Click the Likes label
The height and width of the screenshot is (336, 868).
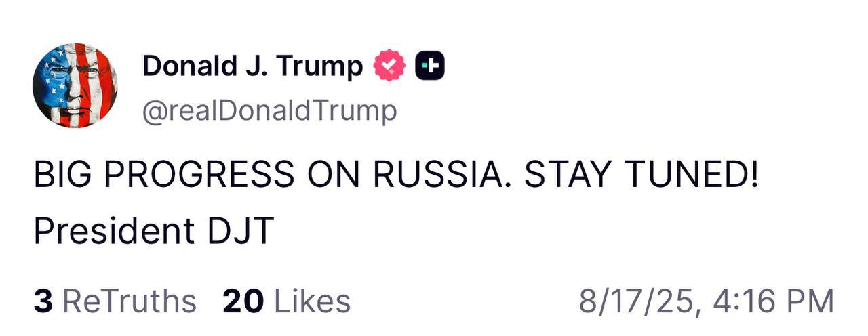(312, 302)
